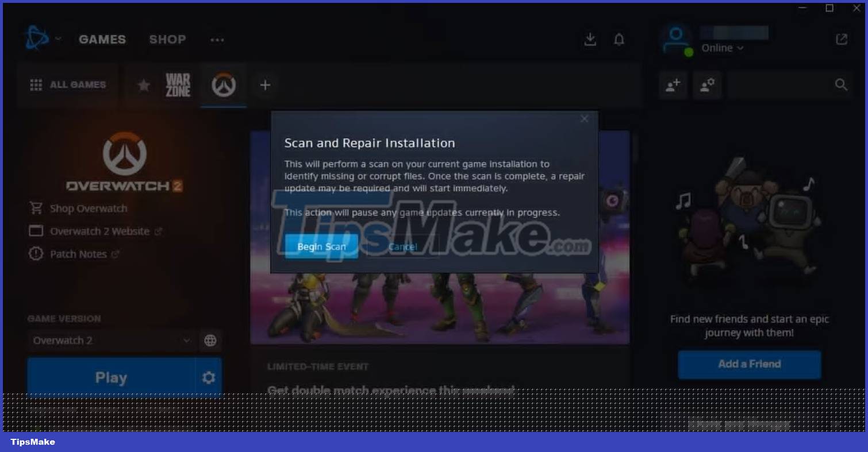Open the ellipsis more menu
This screenshot has width=868, height=452.
[217, 40]
